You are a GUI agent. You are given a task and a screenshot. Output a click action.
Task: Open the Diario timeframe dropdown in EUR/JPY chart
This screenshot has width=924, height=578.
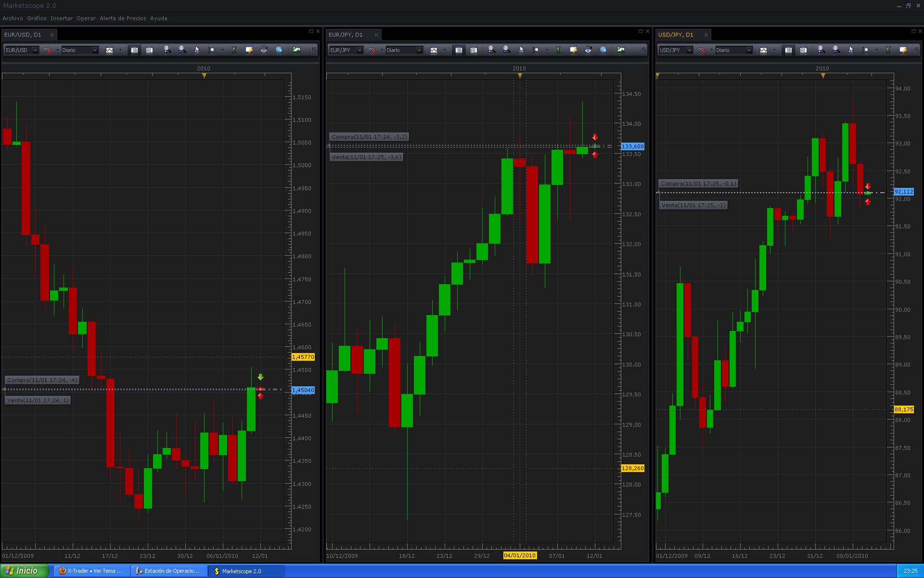click(419, 50)
